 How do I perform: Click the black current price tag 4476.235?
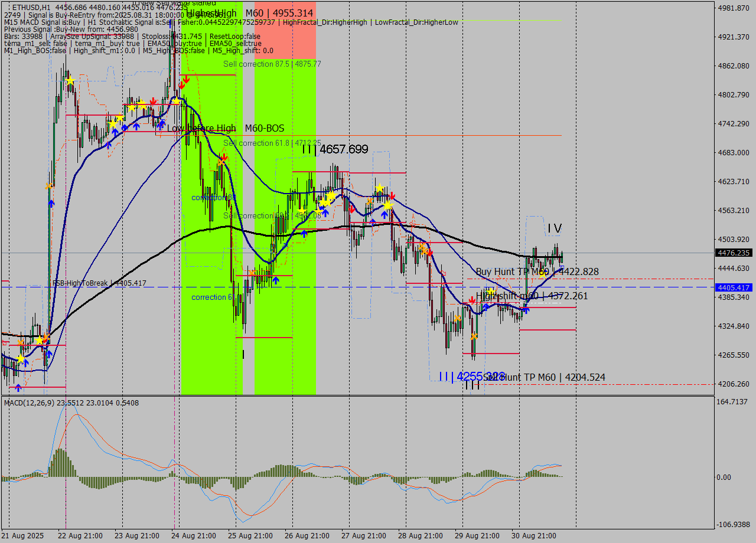(733, 253)
